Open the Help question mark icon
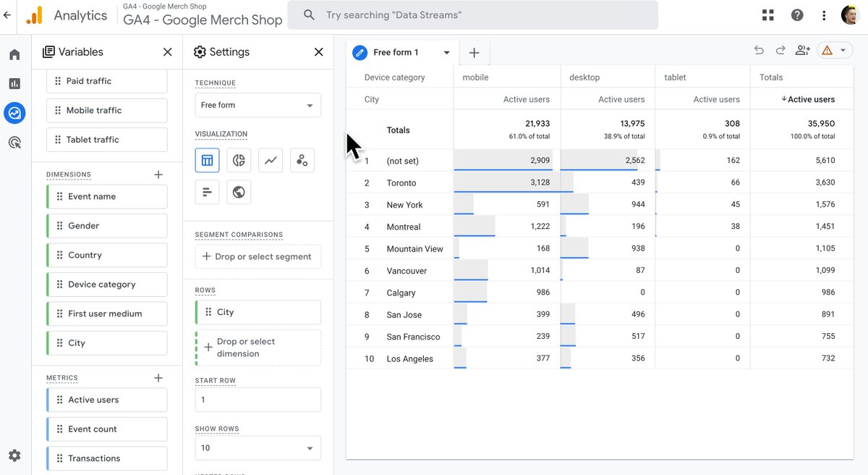 (x=797, y=15)
